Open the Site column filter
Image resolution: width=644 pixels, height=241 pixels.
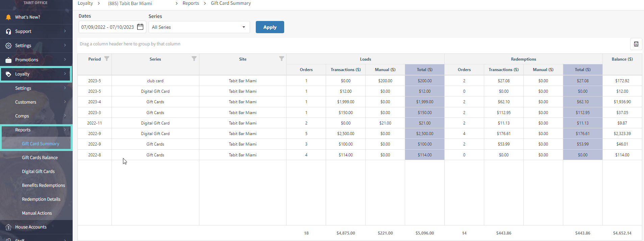pyautogui.click(x=281, y=59)
